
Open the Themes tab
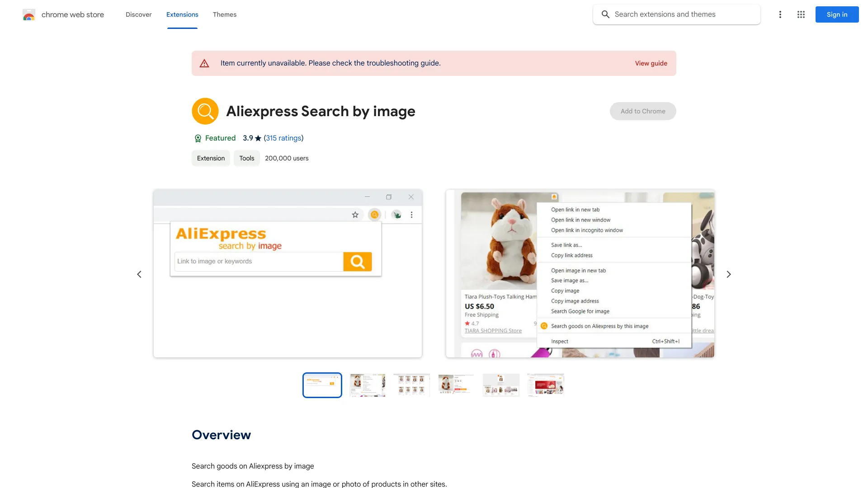point(225,14)
